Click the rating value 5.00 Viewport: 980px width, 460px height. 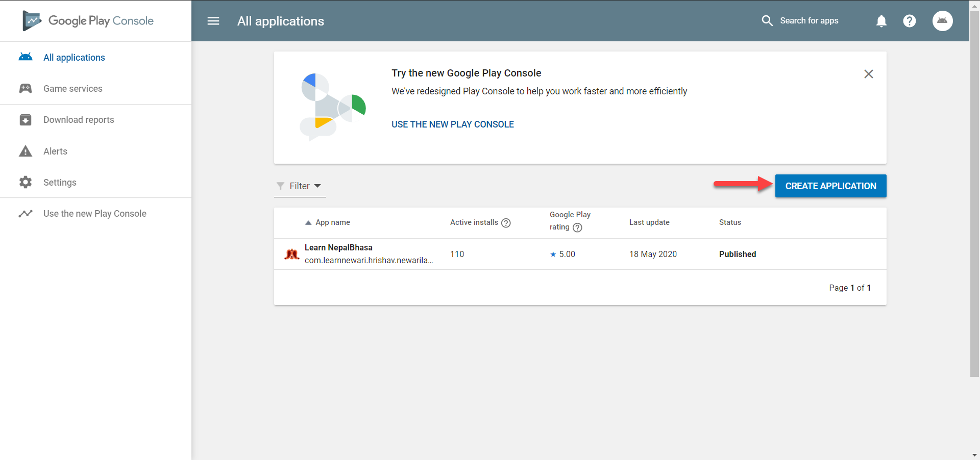coord(567,254)
